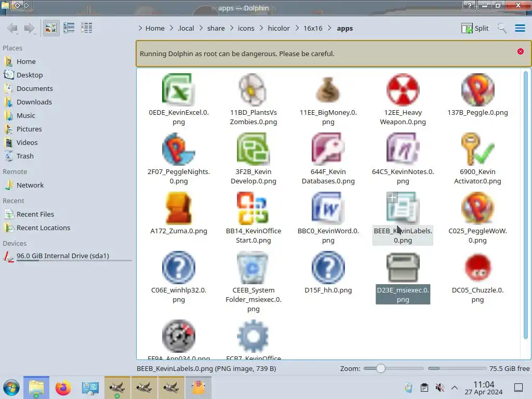Select BB14_KevinOfficeStart.0.png icon
Image resolution: width=532 pixels, height=399 pixels.
click(253, 208)
